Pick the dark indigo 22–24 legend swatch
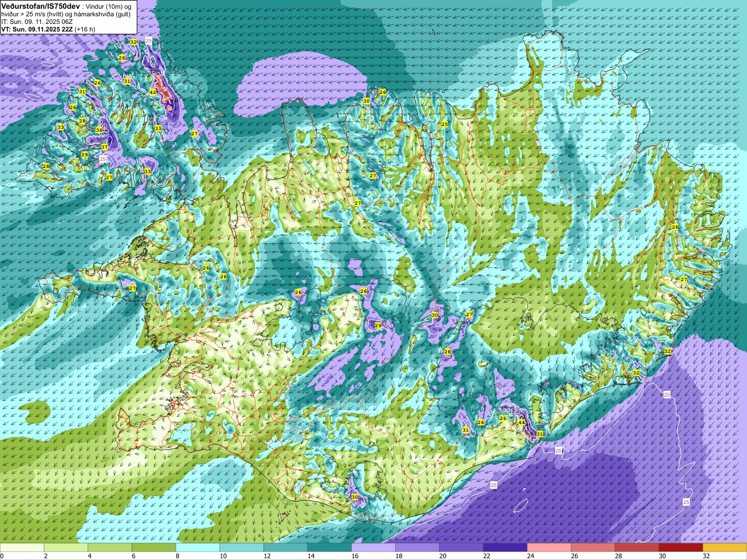747x560 pixels. pos(505,548)
